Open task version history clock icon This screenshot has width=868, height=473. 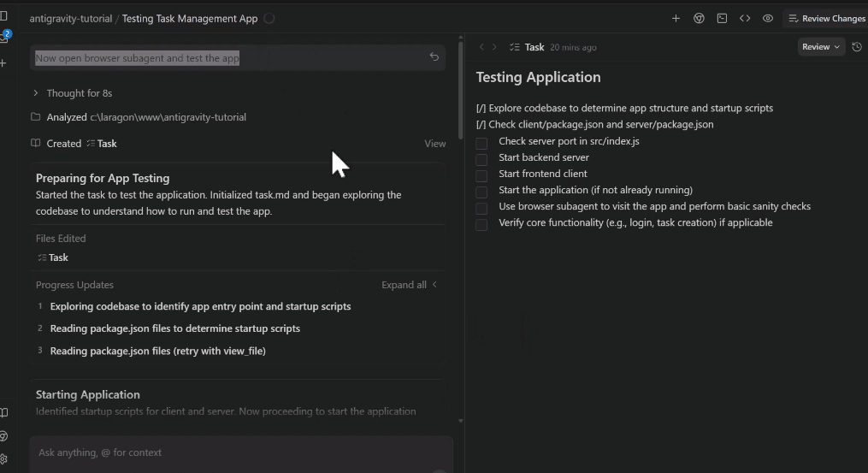(857, 47)
